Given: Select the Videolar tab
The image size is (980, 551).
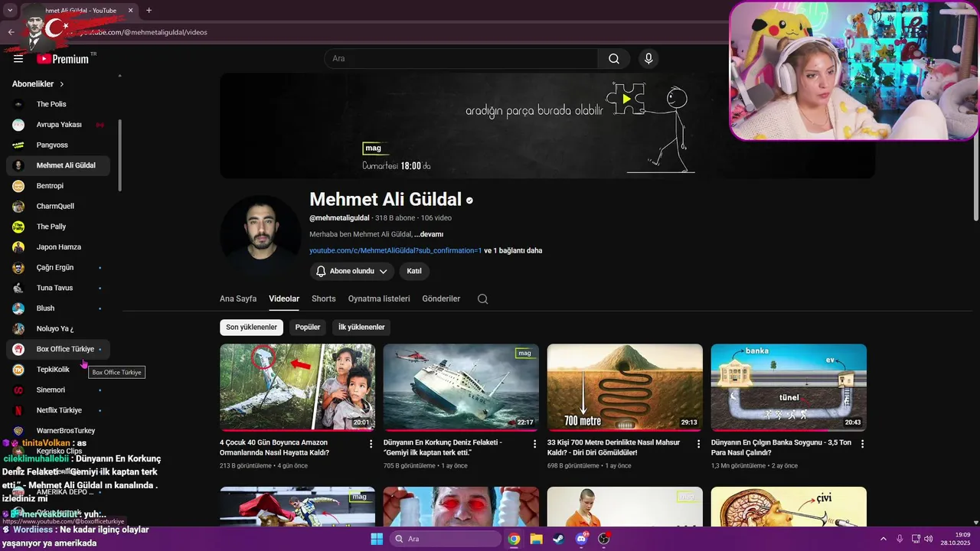Looking at the screenshot, I should tap(284, 298).
